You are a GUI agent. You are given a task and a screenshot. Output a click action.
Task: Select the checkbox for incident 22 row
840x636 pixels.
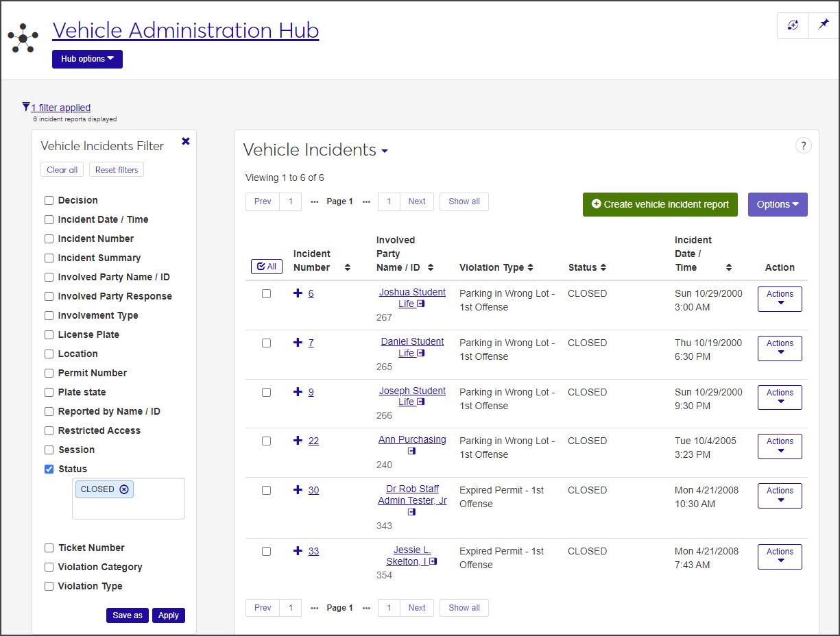click(266, 441)
